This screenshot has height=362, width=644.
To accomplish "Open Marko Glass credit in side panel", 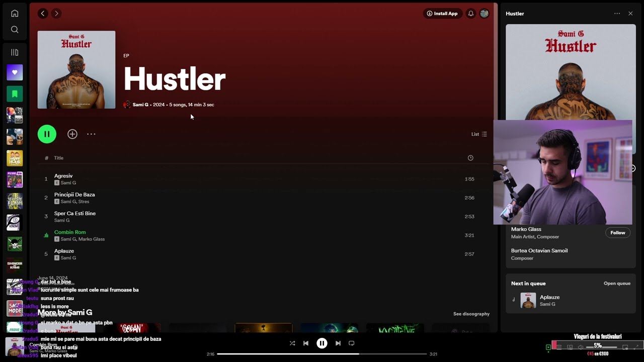I will (526, 229).
